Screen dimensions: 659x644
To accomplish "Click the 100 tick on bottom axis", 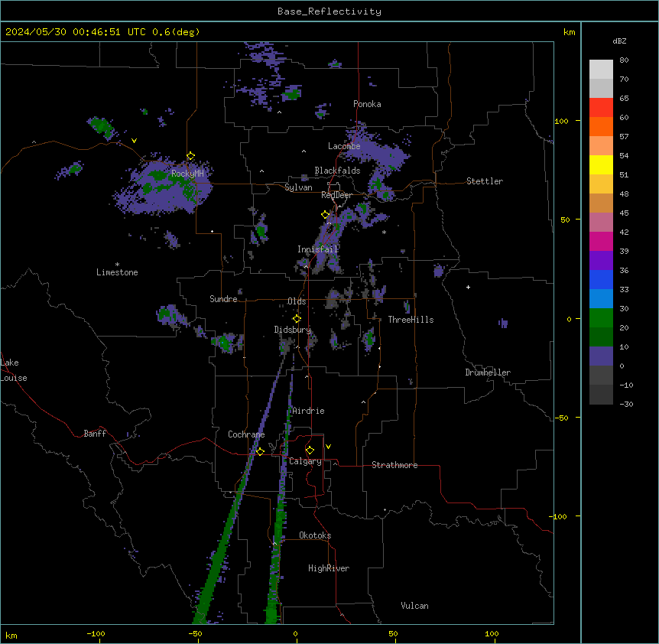I will [x=492, y=633].
